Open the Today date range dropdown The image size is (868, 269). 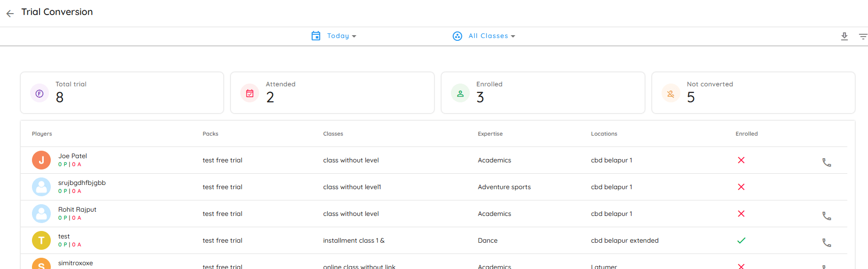click(341, 36)
